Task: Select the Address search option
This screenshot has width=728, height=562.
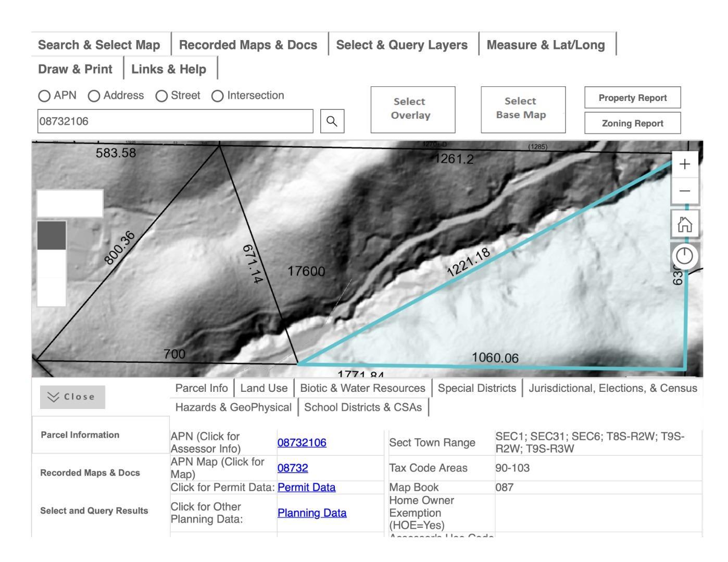Action: [94, 96]
